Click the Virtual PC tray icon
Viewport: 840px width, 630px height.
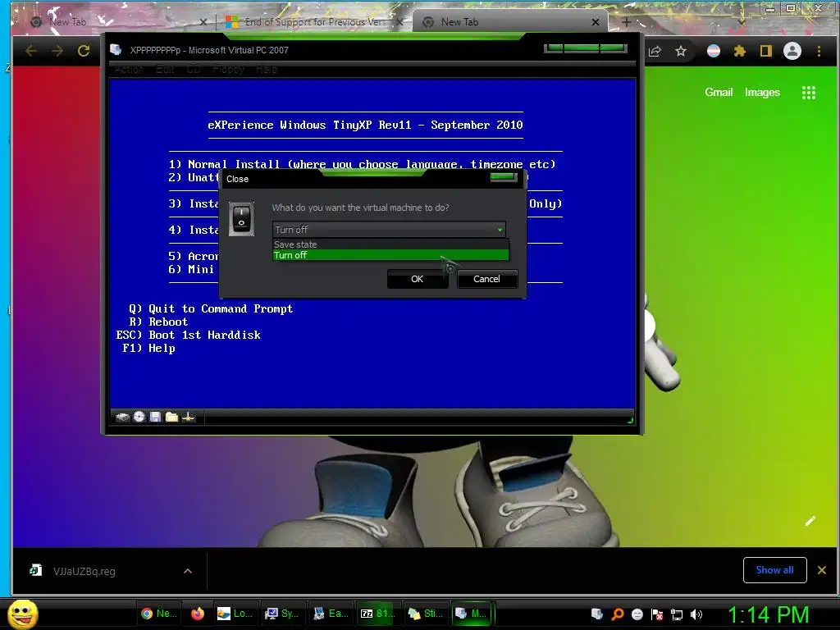[x=597, y=614]
